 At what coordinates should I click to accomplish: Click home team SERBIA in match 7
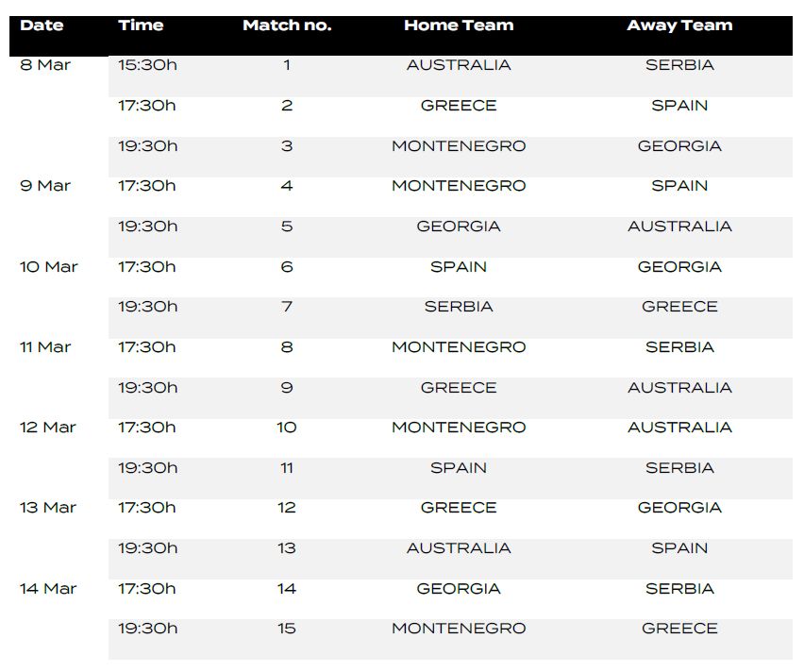(x=459, y=307)
